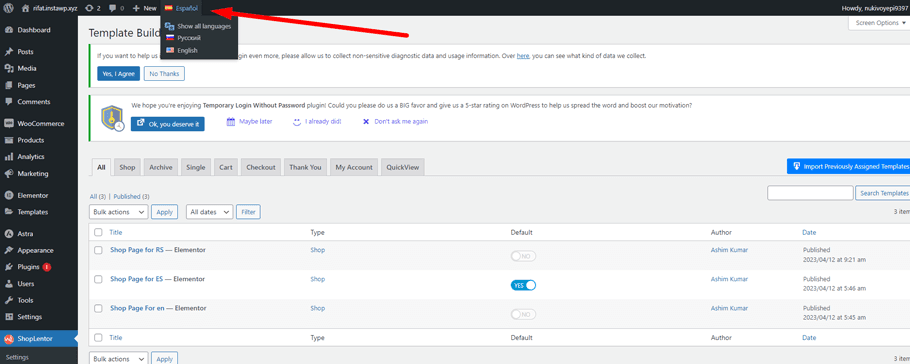Switch to the Checkout tab
Viewport: 910px width, 364px height.
click(261, 167)
